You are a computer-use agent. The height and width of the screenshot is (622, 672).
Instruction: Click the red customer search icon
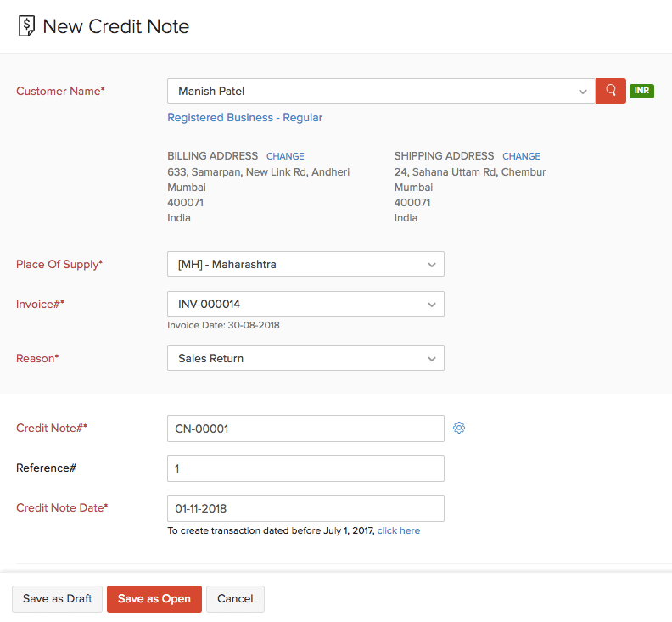pos(610,91)
